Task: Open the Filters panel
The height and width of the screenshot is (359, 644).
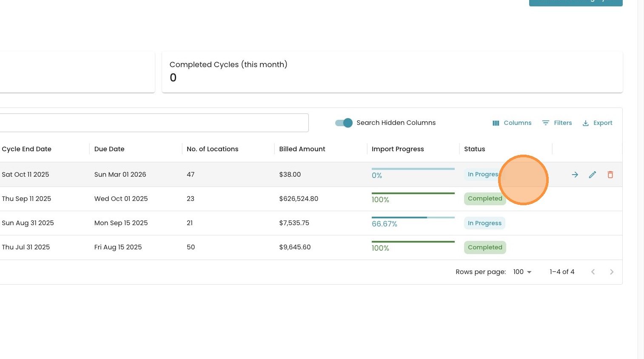Action: click(557, 123)
